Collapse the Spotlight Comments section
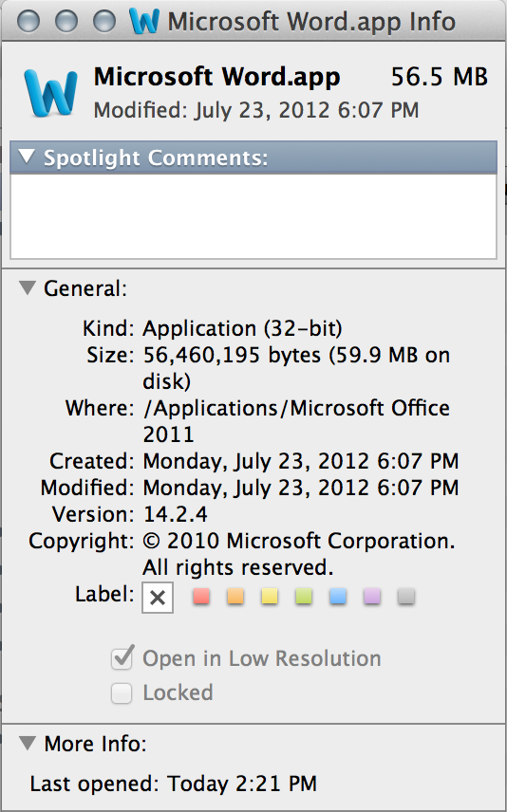Viewport: 507px width, 812px height. [27, 156]
